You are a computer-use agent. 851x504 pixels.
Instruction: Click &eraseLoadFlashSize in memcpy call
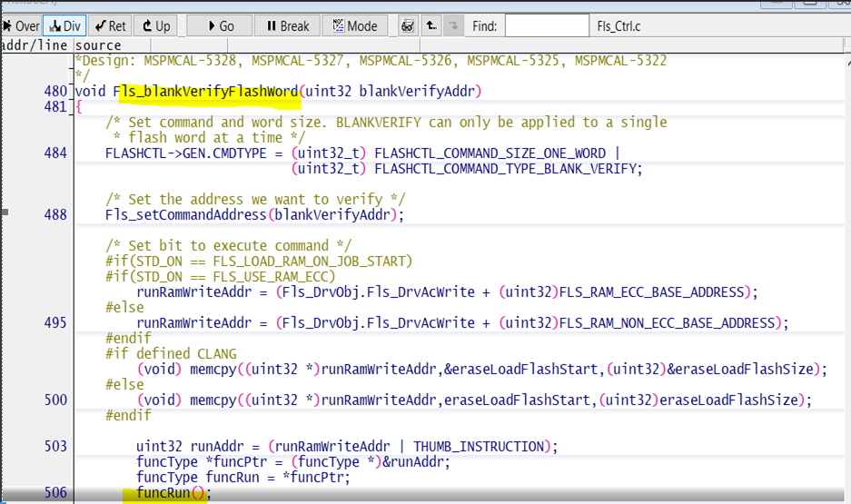tap(740, 369)
